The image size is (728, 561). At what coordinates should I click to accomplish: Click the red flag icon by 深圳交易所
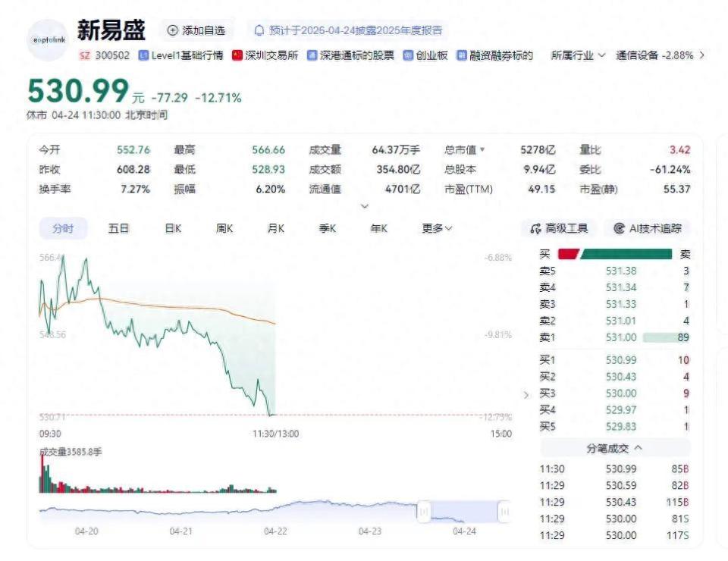237,55
